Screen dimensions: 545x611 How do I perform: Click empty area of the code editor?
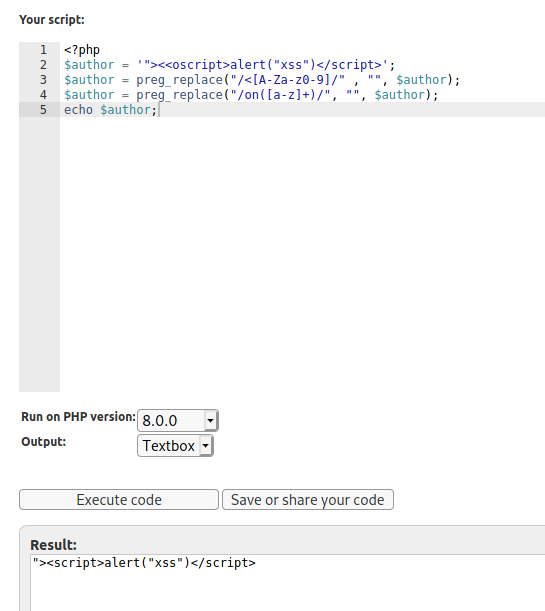(302, 253)
